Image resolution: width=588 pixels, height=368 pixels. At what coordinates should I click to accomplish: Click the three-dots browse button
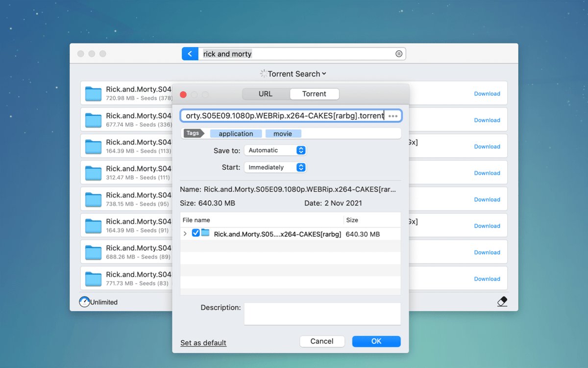(x=392, y=116)
